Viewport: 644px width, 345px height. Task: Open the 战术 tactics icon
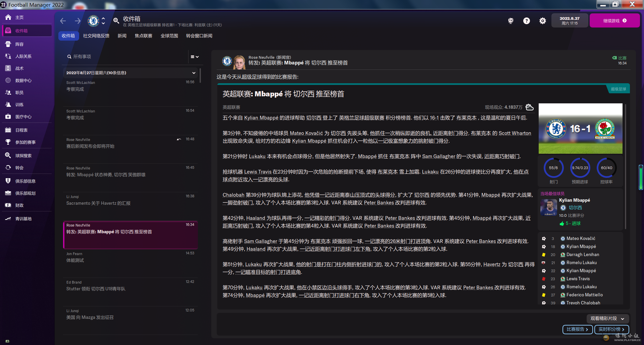click(x=8, y=68)
